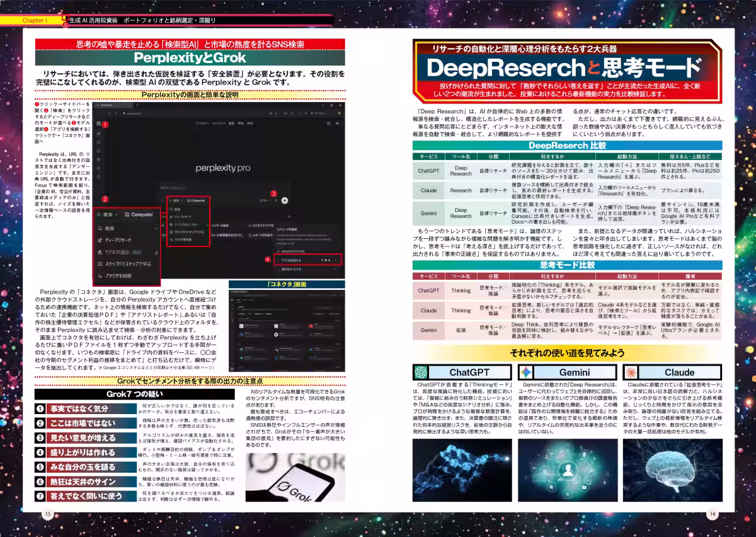The width and height of the screenshot is (756, 537).
Task: Expand the アプリを接続する row in the Perplexity menu
Action: [x=307, y=260]
